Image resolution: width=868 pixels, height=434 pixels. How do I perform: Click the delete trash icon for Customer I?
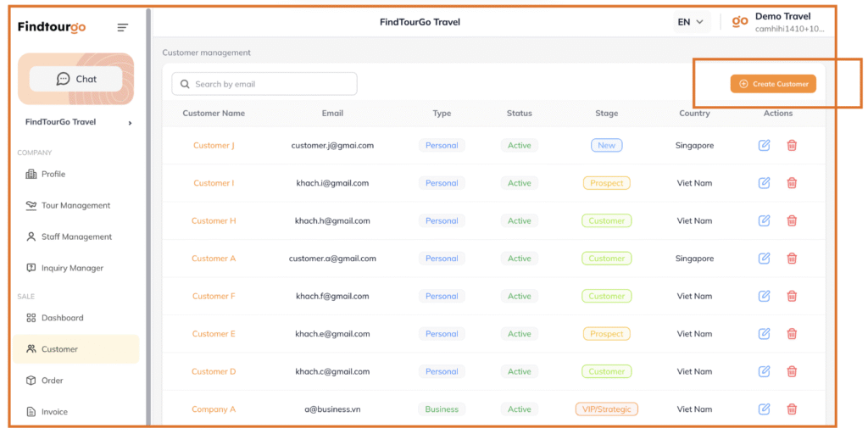(x=792, y=183)
